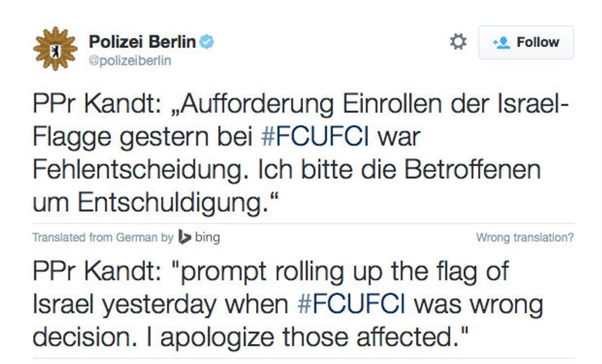Click the add-person icon in Follow button
Screen dimensions: 602x364
pyautogui.click(x=501, y=42)
